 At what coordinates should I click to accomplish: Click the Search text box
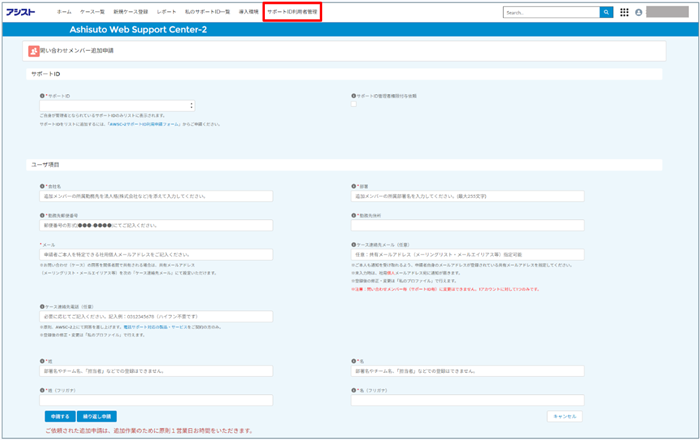point(551,12)
